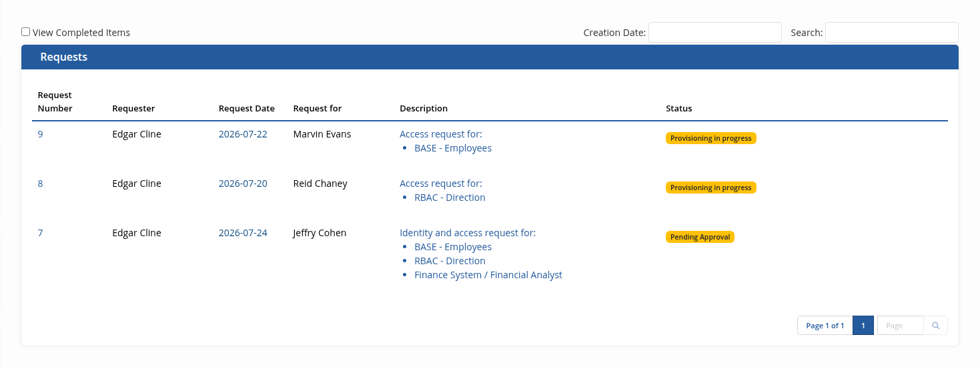Click the Pending Approval status badge
The height and width of the screenshot is (367, 980).
click(700, 237)
